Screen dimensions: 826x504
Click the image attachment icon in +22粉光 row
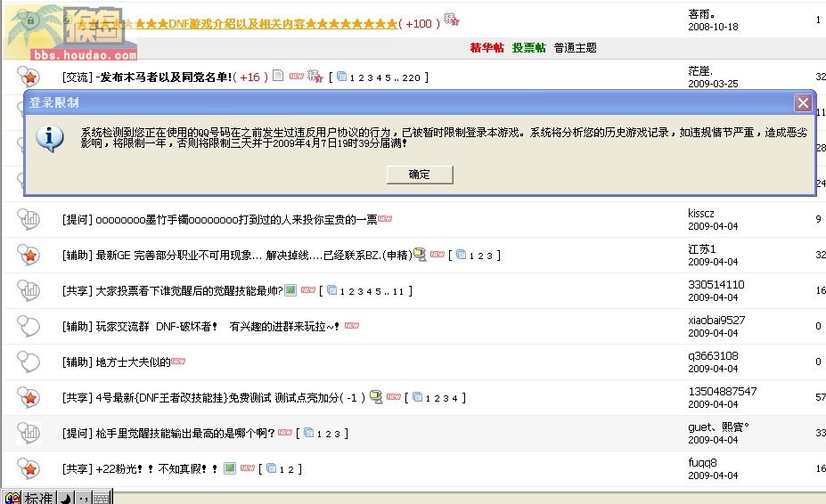coord(230,468)
